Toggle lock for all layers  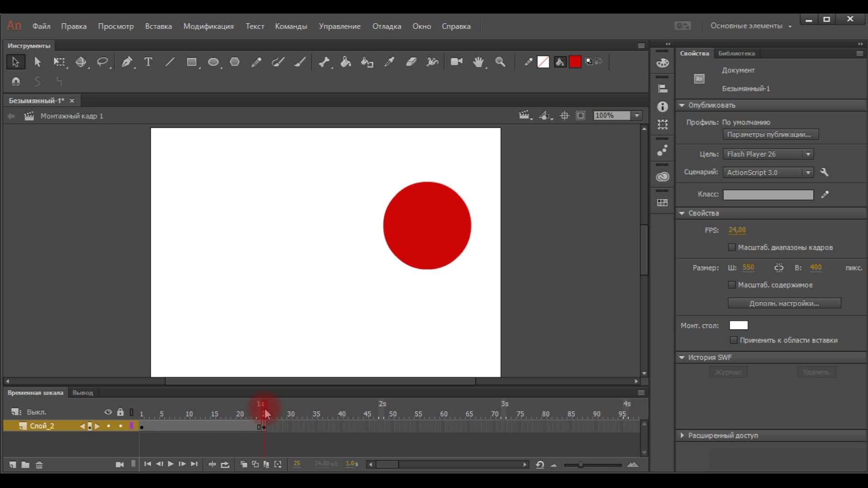[x=120, y=412]
